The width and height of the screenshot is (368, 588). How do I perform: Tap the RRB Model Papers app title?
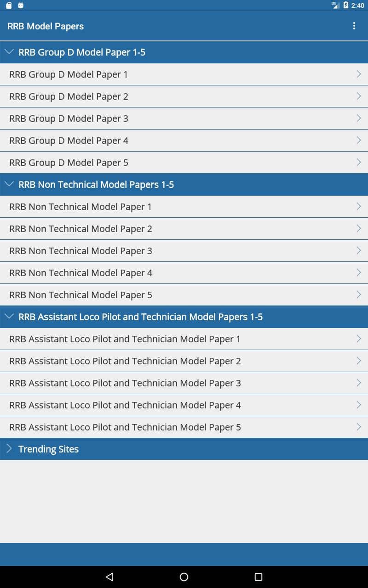tap(46, 26)
